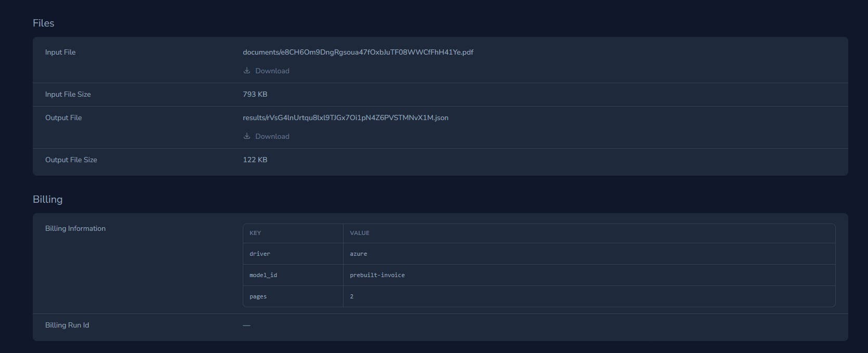This screenshot has width=868, height=353.
Task: Click the model_id key cell
Action: [x=263, y=275]
